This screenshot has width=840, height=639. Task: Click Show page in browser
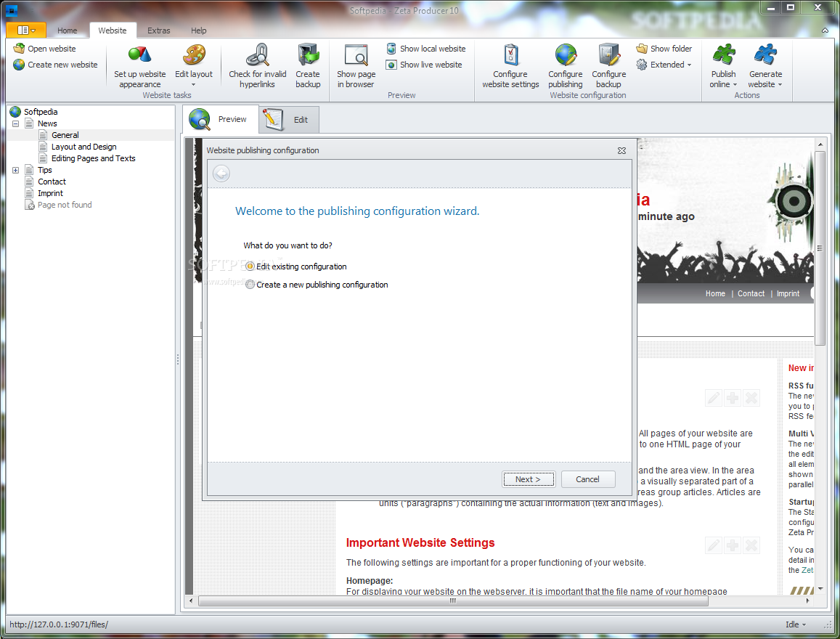click(x=356, y=66)
